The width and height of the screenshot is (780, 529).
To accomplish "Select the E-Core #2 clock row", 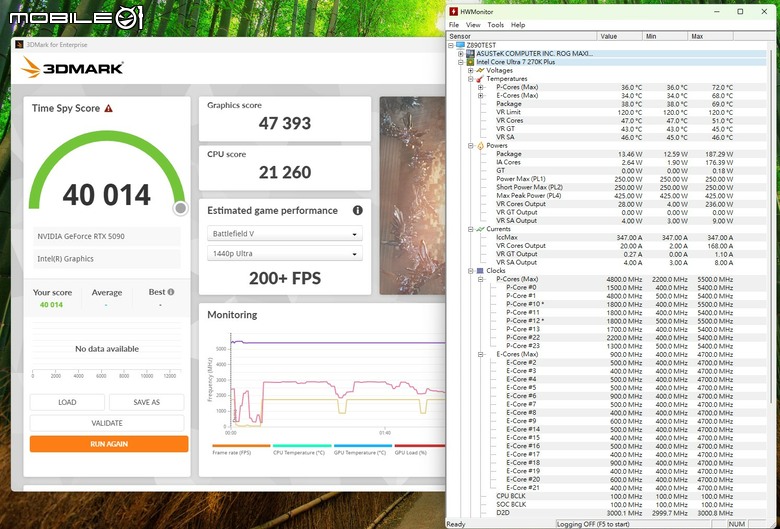I will click(606, 363).
